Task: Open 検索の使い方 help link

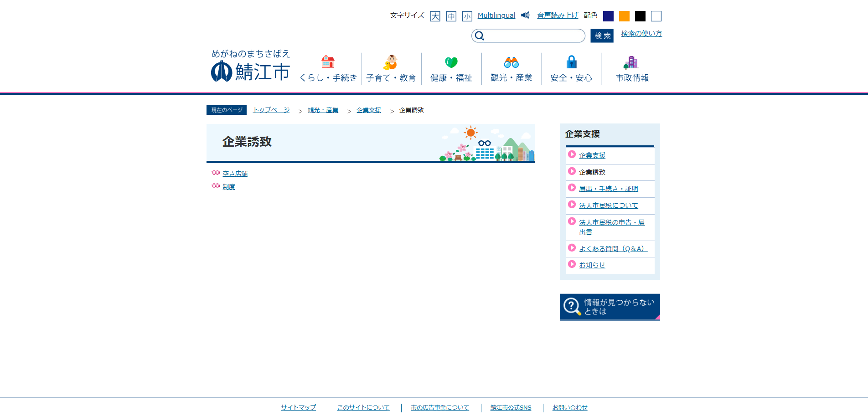Action: tap(641, 34)
